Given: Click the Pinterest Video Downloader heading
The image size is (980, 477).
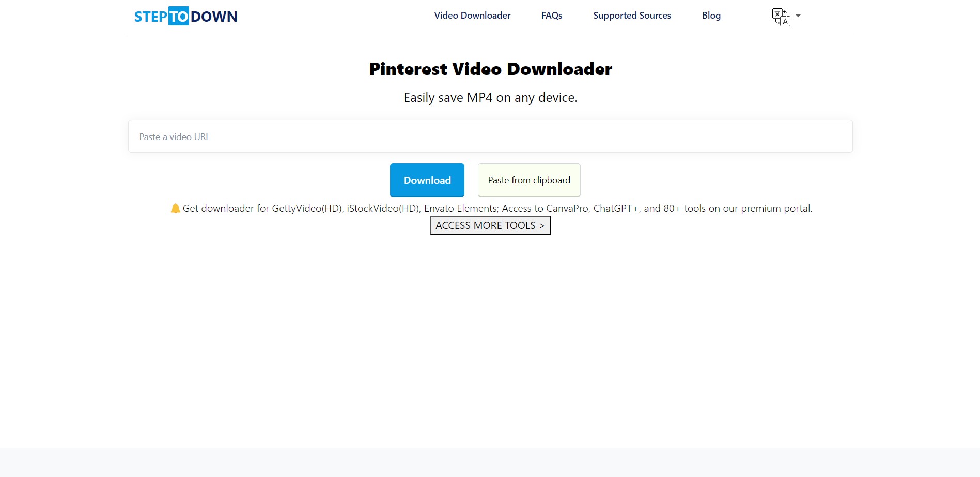Looking at the screenshot, I should point(490,69).
